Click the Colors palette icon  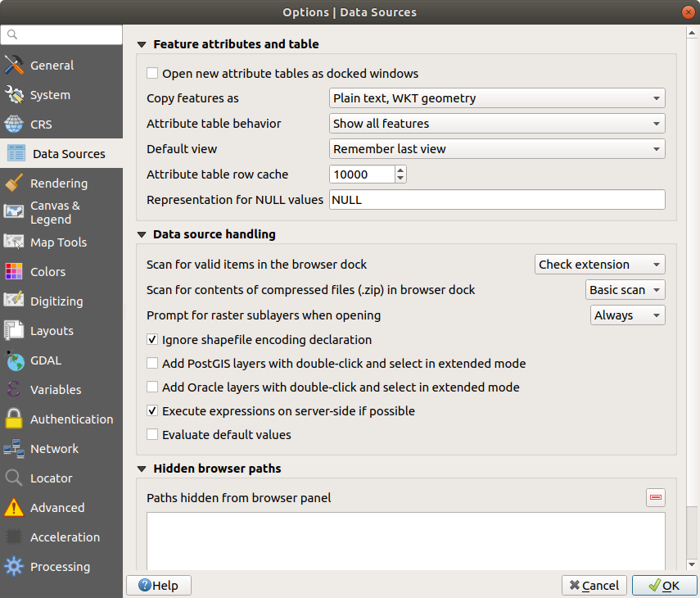click(14, 272)
